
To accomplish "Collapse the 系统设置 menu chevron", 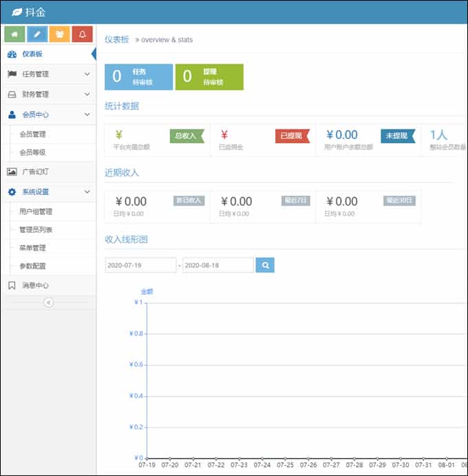I will (x=87, y=192).
